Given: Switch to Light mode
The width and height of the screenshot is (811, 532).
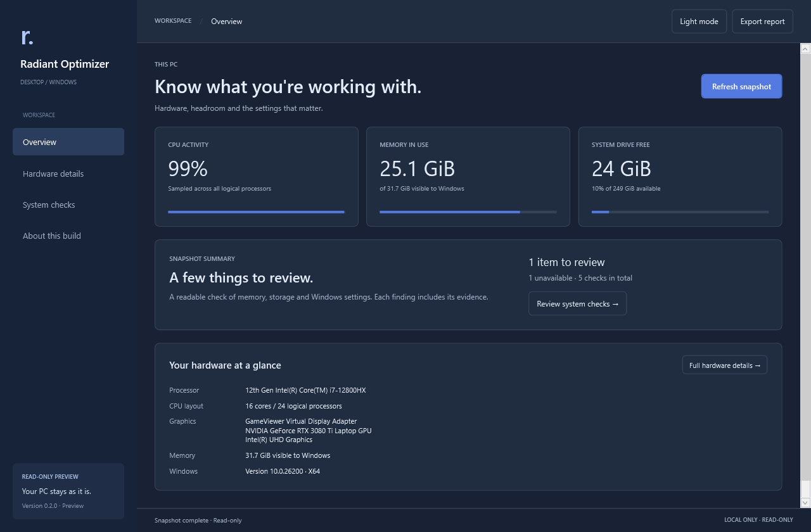Looking at the screenshot, I should pos(699,22).
